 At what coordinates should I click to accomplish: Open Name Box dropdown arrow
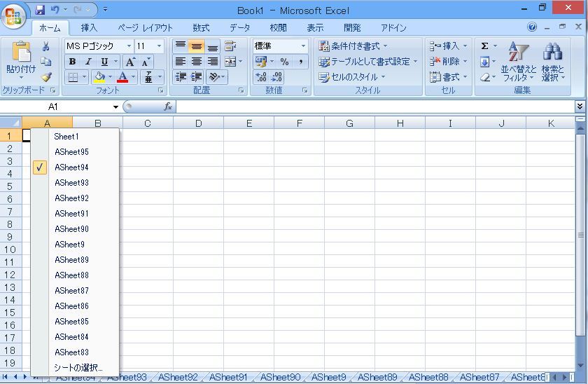coord(115,107)
